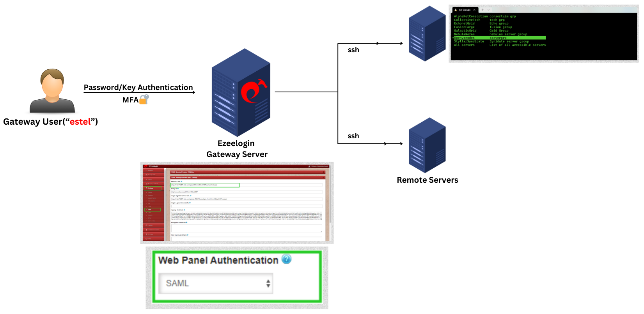Screen dimensions: 644x314
Task: Click the Entity ID input field
Action: pyautogui.click(x=247, y=192)
